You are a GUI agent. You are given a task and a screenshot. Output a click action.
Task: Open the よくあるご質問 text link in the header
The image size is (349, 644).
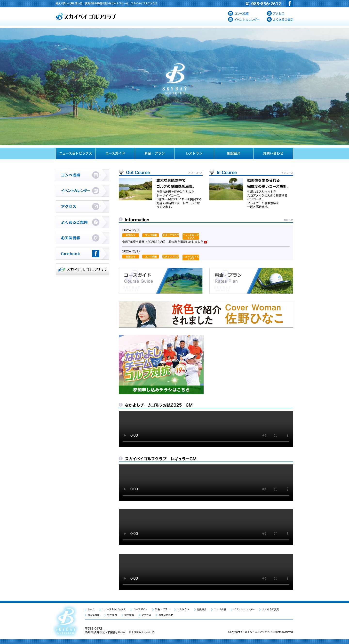click(283, 20)
